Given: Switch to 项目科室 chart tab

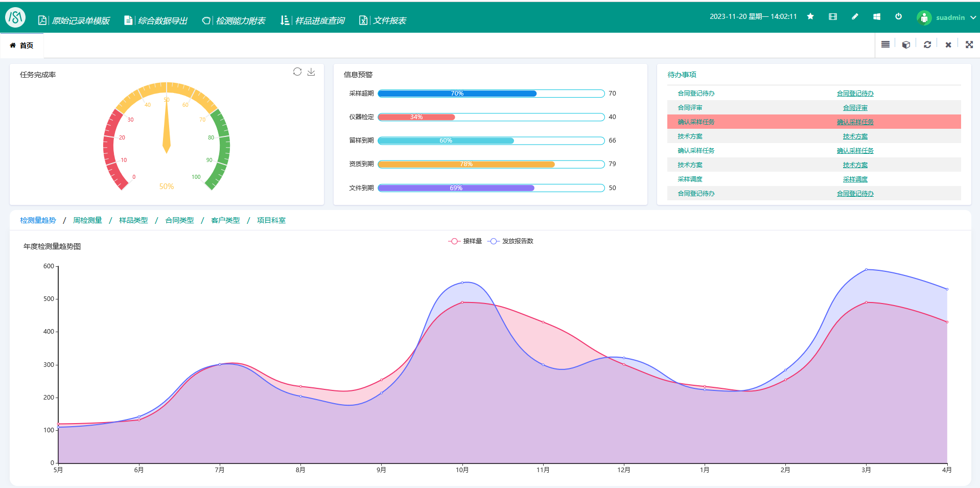Looking at the screenshot, I should tap(271, 220).
